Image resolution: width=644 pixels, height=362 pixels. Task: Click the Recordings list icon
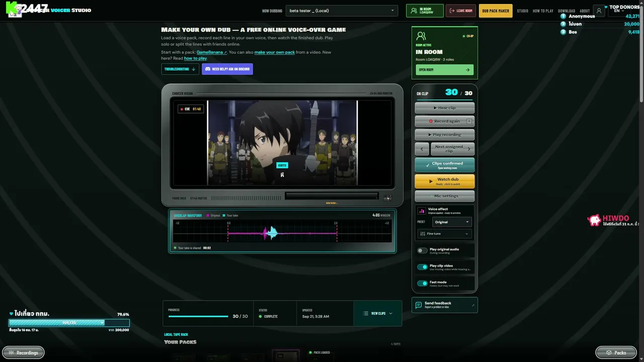pos(11,352)
